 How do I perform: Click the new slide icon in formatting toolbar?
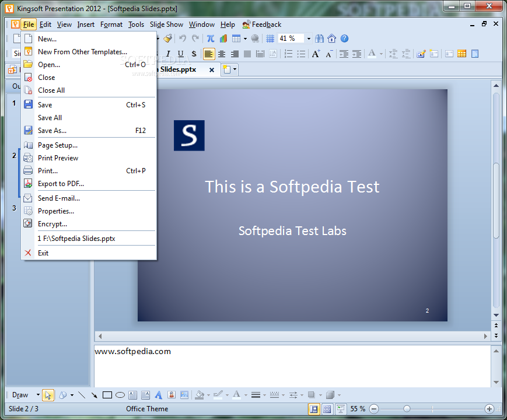point(434,54)
